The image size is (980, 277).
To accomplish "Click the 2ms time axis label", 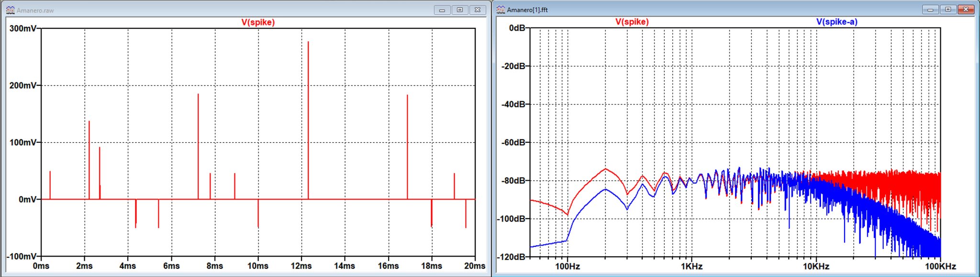I will click(x=84, y=266).
